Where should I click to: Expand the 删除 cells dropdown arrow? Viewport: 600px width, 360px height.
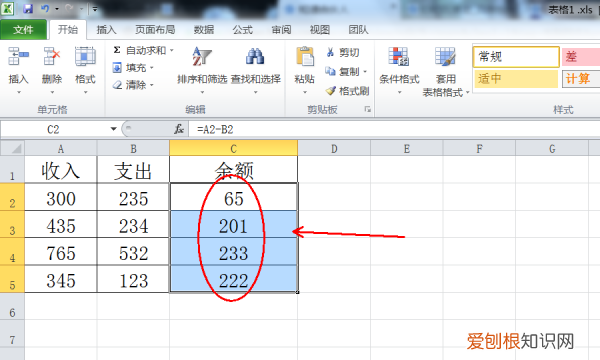coord(52,92)
